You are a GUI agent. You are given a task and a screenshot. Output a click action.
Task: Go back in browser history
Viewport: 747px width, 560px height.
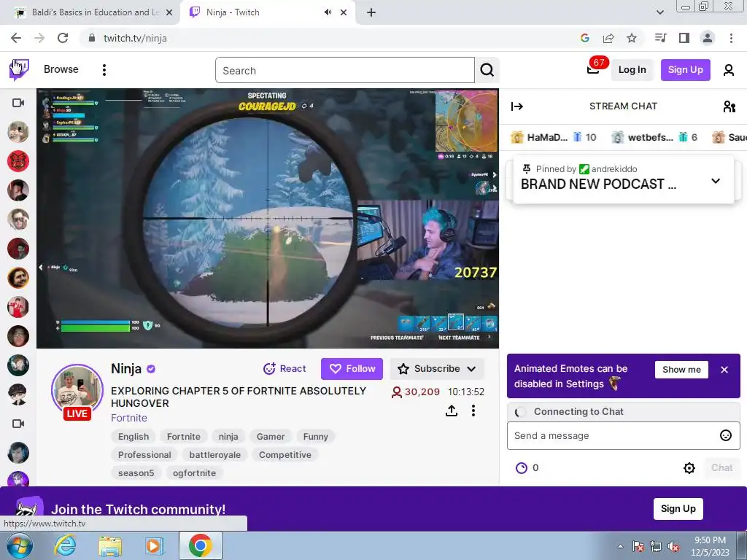click(16, 38)
